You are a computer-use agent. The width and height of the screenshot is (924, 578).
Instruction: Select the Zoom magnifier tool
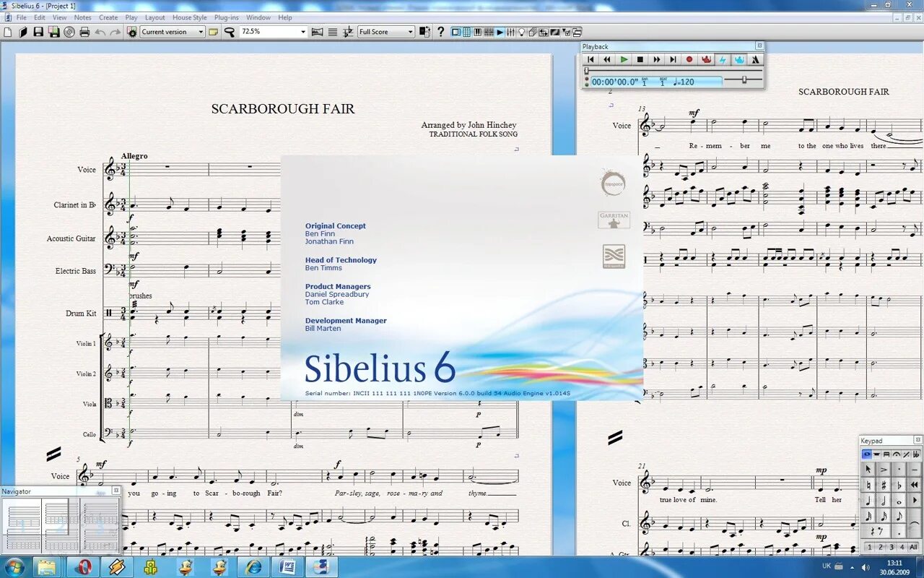click(229, 32)
